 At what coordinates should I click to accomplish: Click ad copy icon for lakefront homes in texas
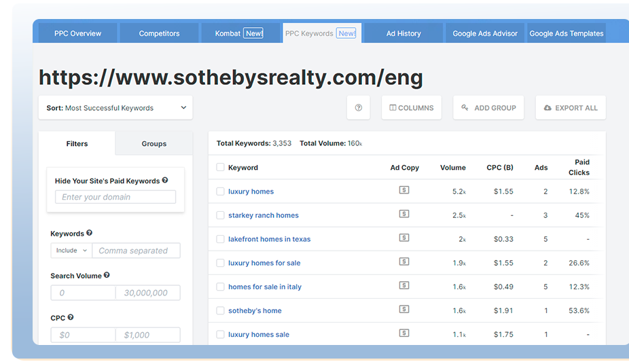[x=404, y=238]
